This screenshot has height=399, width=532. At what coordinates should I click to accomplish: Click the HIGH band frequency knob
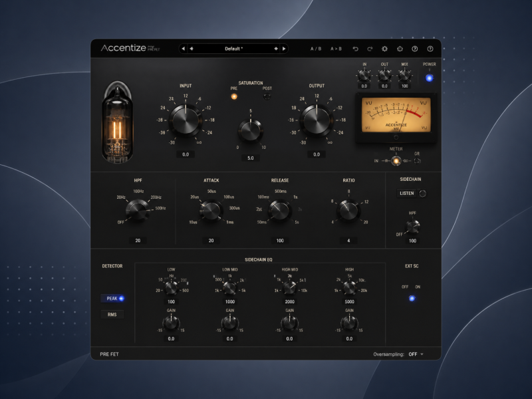click(x=349, y=288)
